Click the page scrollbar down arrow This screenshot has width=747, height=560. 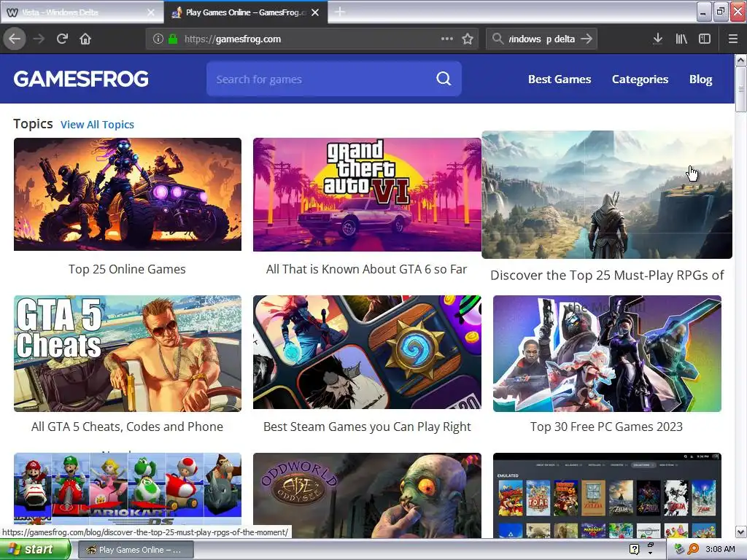[x=740, y=532]
